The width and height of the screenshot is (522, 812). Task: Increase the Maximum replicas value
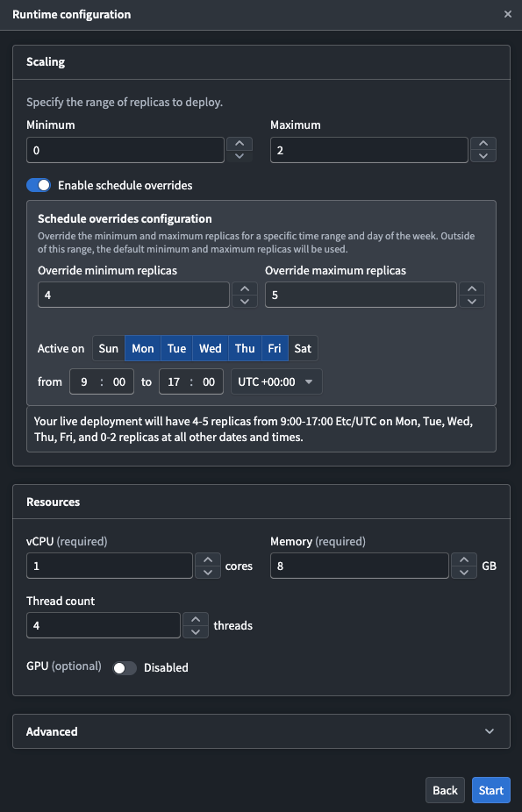click(x=483, y=144)
